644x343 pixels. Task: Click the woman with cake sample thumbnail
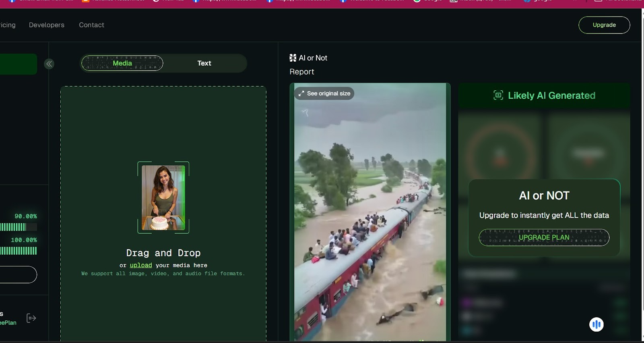[x=163, y=197]
